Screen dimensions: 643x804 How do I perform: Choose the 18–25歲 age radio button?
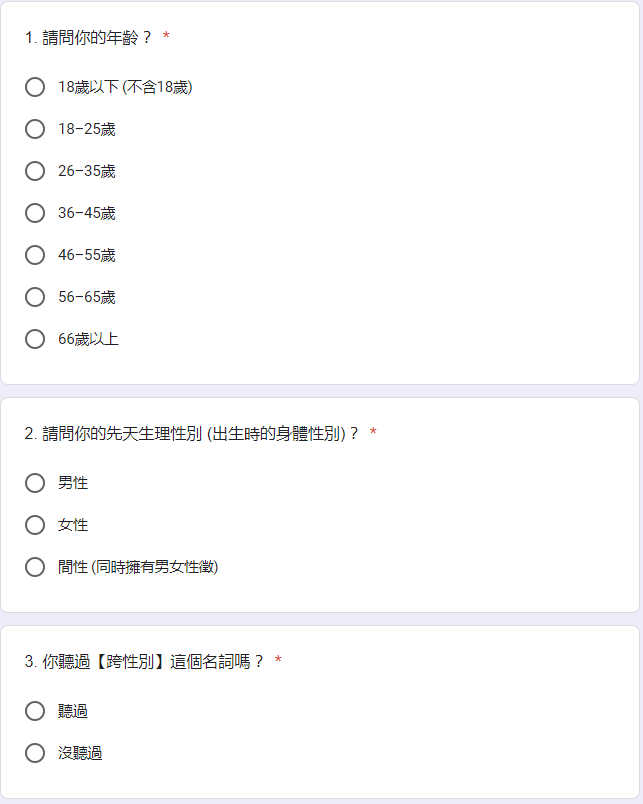click(35, 129)
